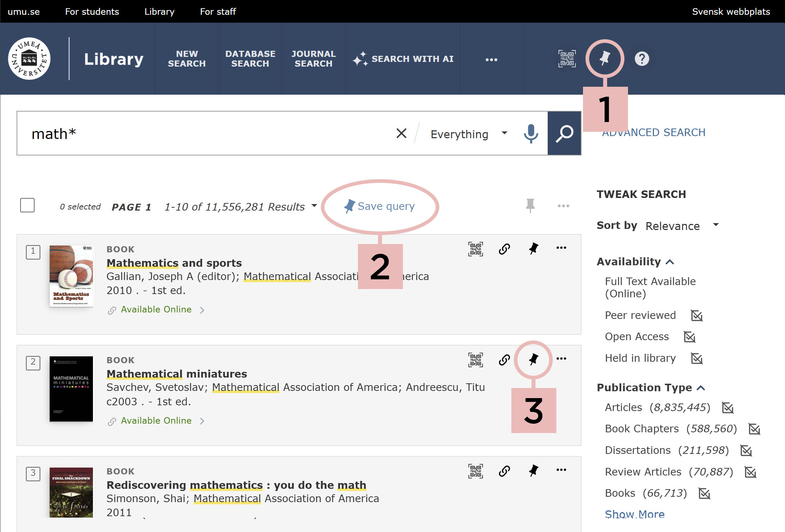Clear the search query with the X icon

click(x=401, y=133)
